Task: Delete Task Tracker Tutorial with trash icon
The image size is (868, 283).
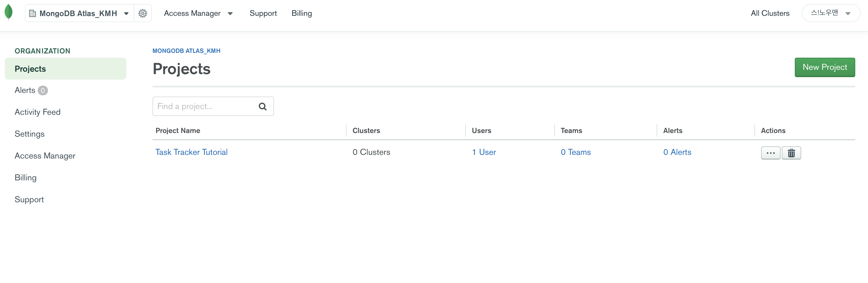Action: click(791, 153)
